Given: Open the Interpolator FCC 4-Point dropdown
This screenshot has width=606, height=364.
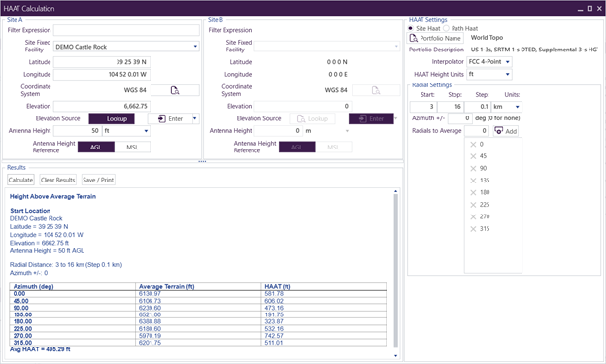Looking at the screenshot, I should 508,62.
